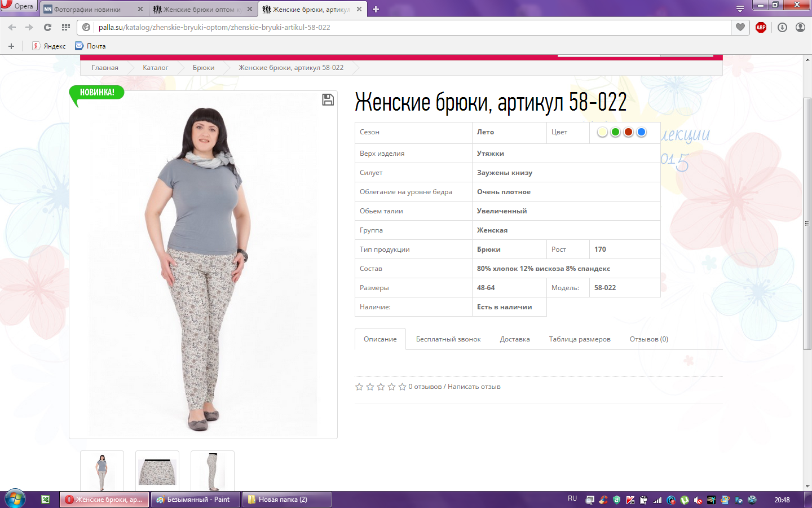Screen dimensions: 812x508
Task: Open the green Adguard shield tray icon
Action: [617, 500]
